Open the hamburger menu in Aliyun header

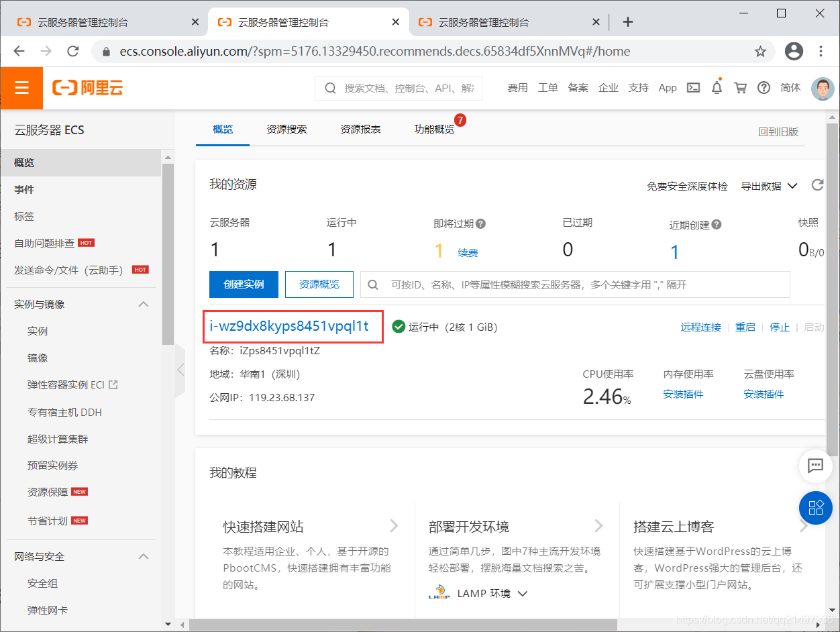click(21, 88)
